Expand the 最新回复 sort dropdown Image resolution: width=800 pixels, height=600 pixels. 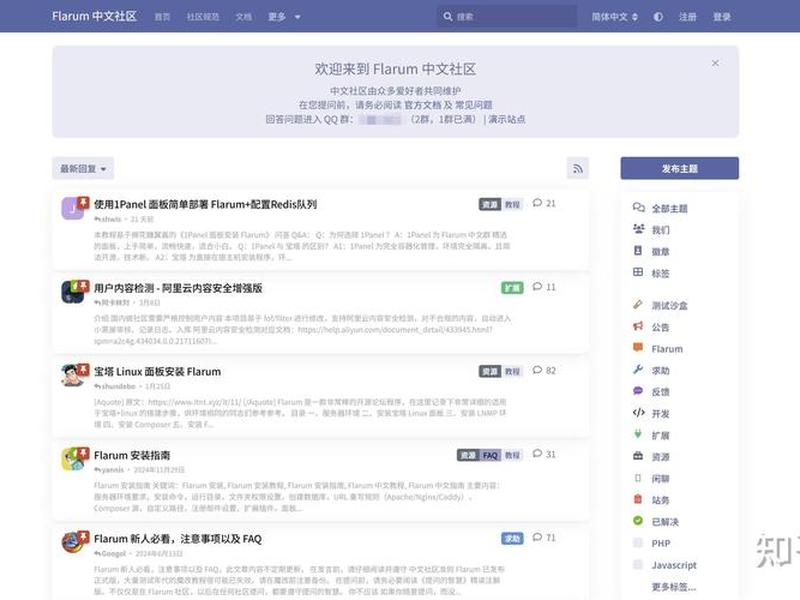83,168
